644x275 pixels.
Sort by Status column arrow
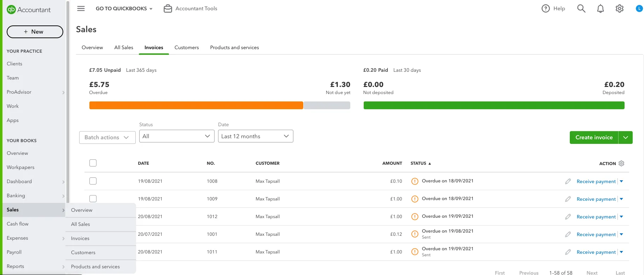429,164
